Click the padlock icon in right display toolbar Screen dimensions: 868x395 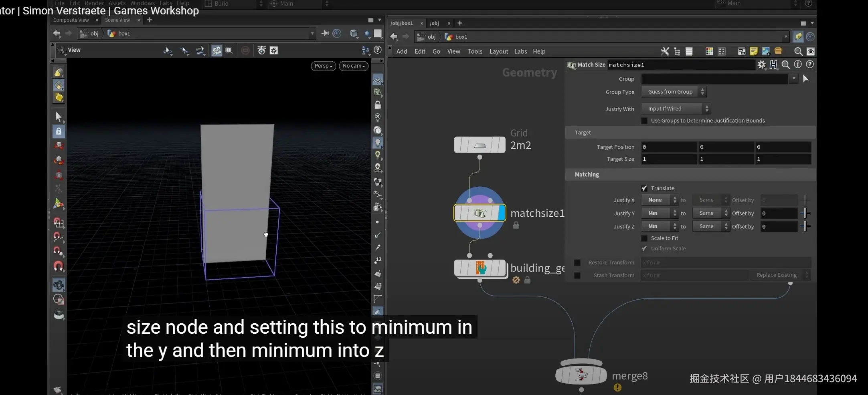pos(378,105)
